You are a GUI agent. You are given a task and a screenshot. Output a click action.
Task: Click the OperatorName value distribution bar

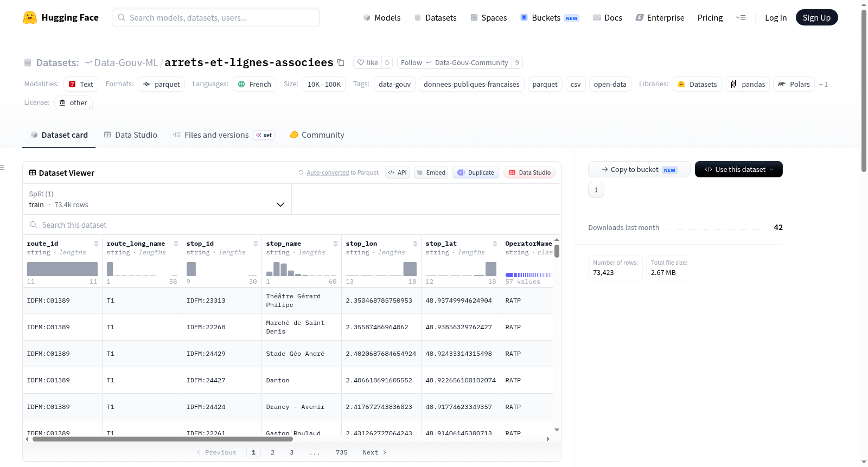529,275
